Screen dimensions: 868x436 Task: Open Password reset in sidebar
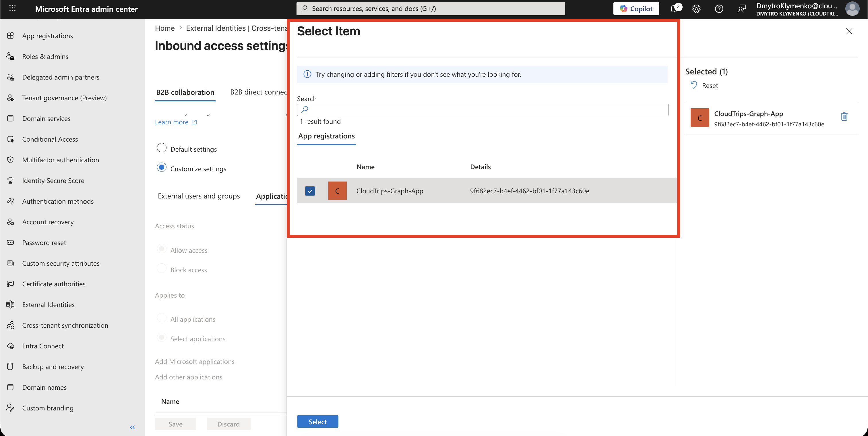coord(44,242)
